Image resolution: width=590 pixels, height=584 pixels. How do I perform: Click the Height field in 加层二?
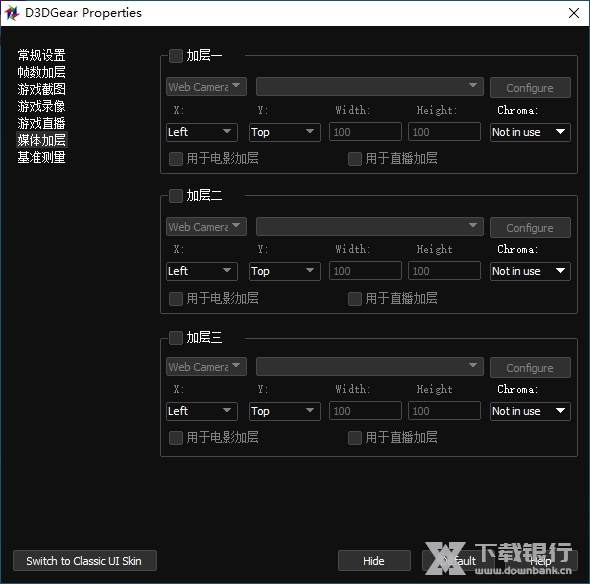point(444,271)
